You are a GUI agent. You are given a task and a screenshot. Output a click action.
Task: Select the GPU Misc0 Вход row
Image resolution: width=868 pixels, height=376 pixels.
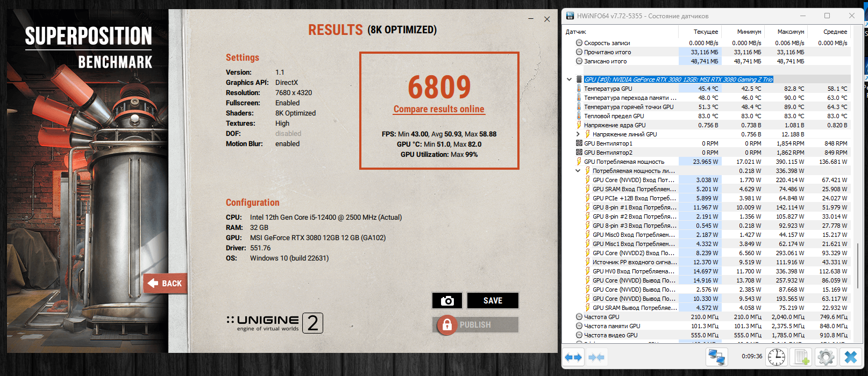(x=706, y=235)
